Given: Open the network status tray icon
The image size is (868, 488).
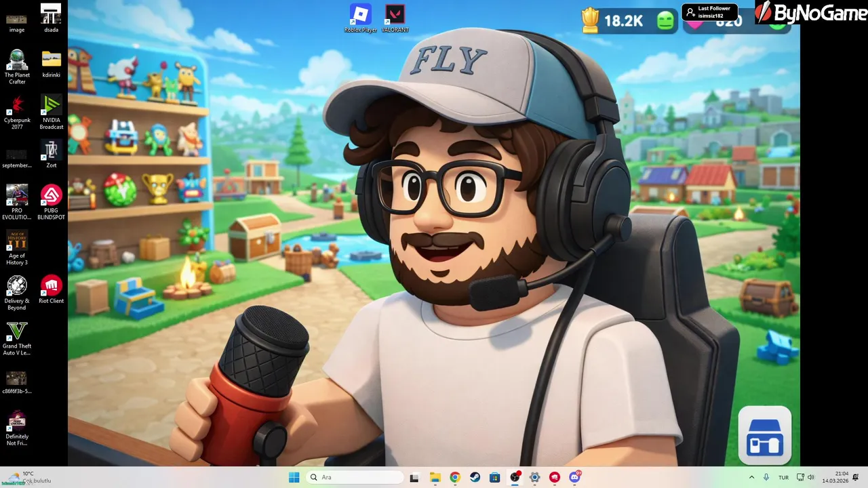Looking at the screenshot, I should click(800, 477).
